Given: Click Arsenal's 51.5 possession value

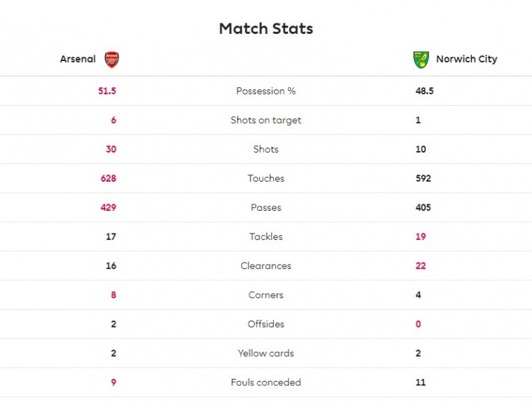Looking at the screenshot, I should 107,92.
